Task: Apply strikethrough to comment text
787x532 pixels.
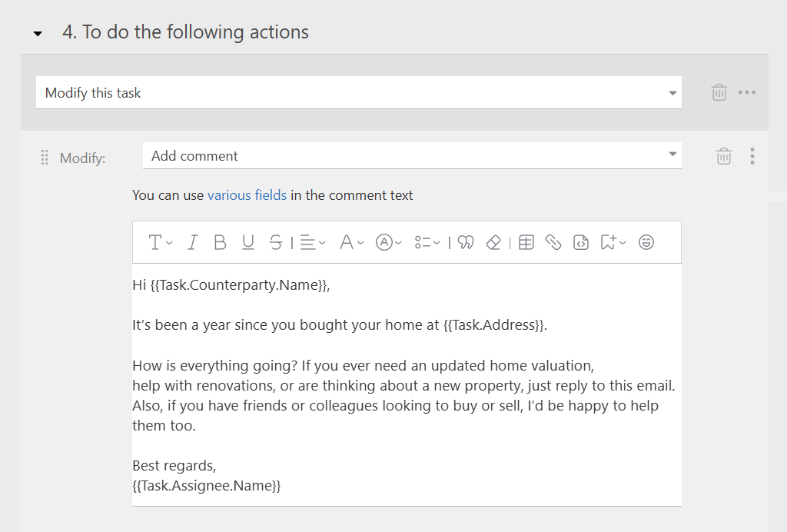Action: click(x=275, y=243)
